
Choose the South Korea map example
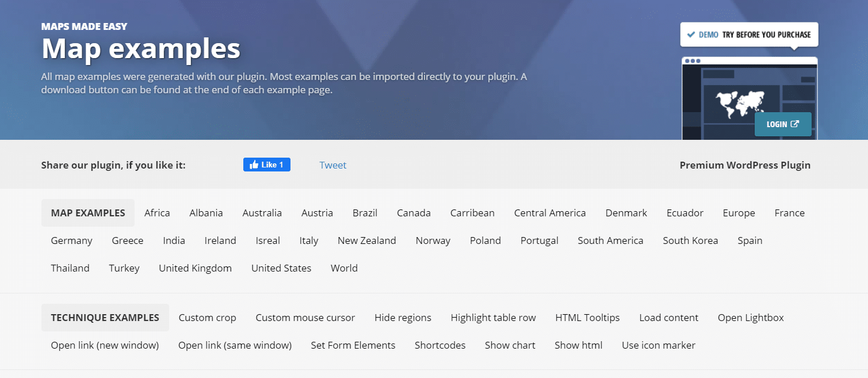[690, 240]
